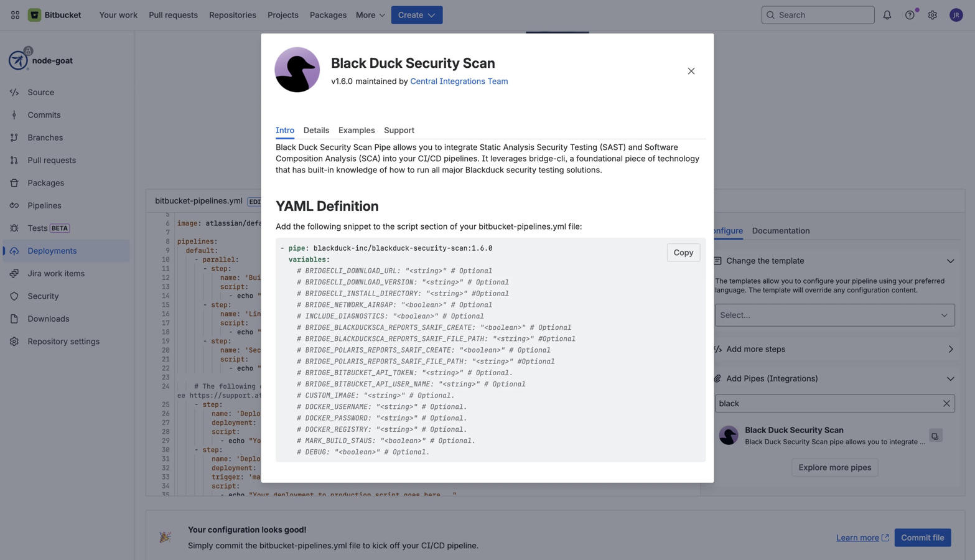Close the Black Duck Security Scan dialog
The image size is (975, 560).
(691, 72)
